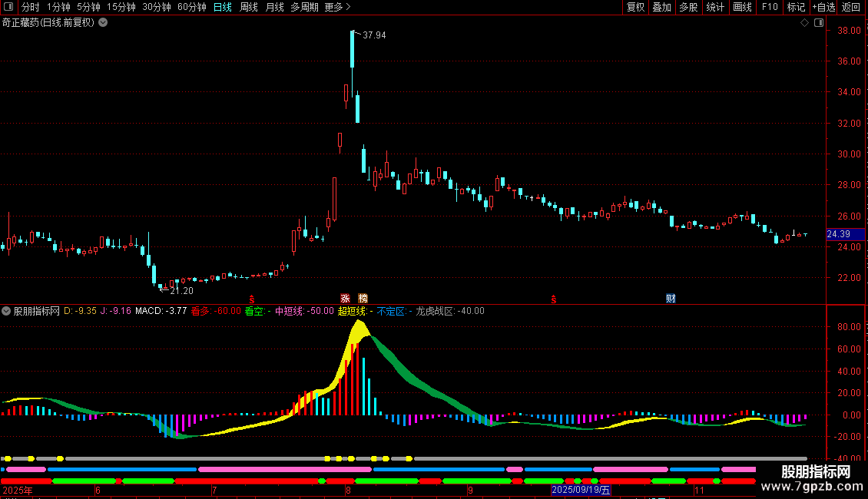The height and width of the screenshot is (499, 868).
Task: Click the 37.94 high price label
Action: pos(374,35)
